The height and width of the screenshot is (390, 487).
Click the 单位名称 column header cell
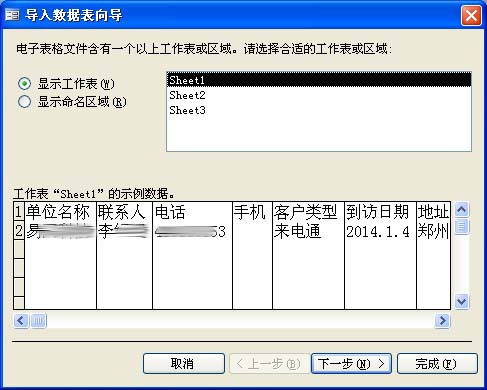point(60,212)
